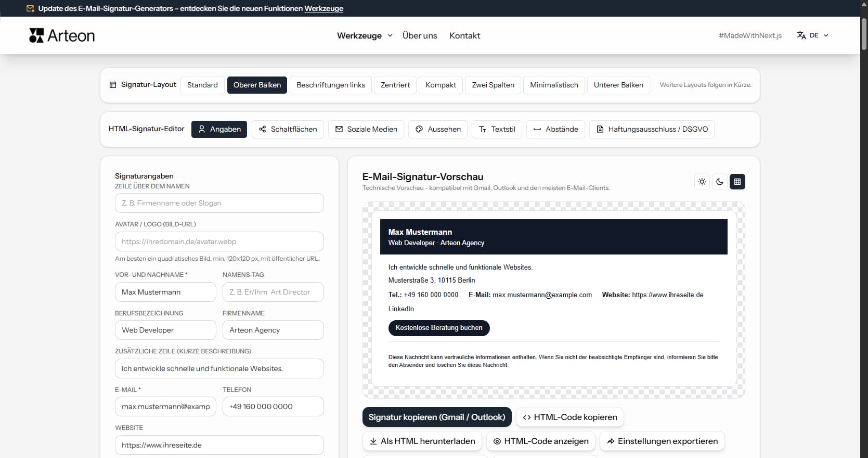
Task: Click the LinkedIn link in preview
Action: pos(401,309)
